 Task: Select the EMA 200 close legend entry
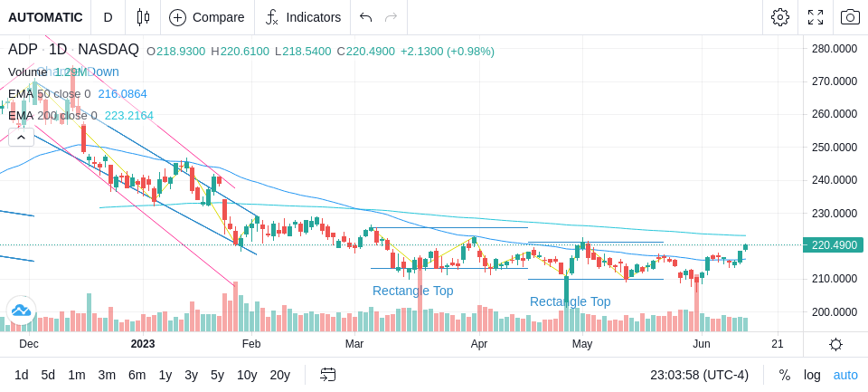(x=52, y=116)
